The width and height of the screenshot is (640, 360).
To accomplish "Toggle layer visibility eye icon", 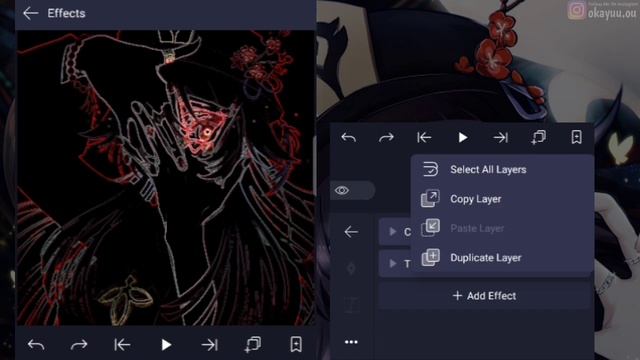I will pyautogui.click(x=342, y=191).
